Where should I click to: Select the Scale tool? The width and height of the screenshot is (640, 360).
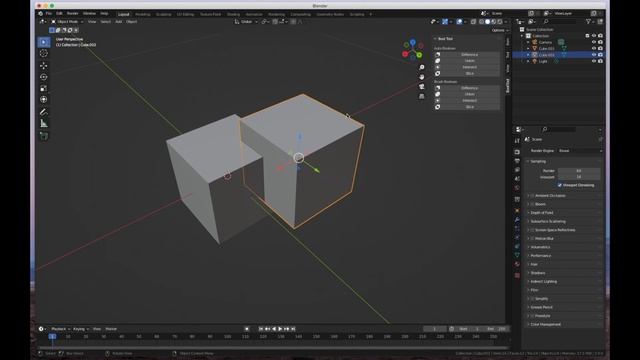(x=44, y=88)
